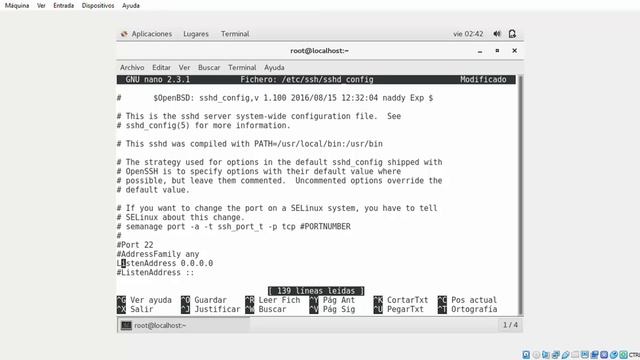Click the hard disk activity icon in VirtualBox status bar
The image size is (640, 360).
(x=526, y=355)
